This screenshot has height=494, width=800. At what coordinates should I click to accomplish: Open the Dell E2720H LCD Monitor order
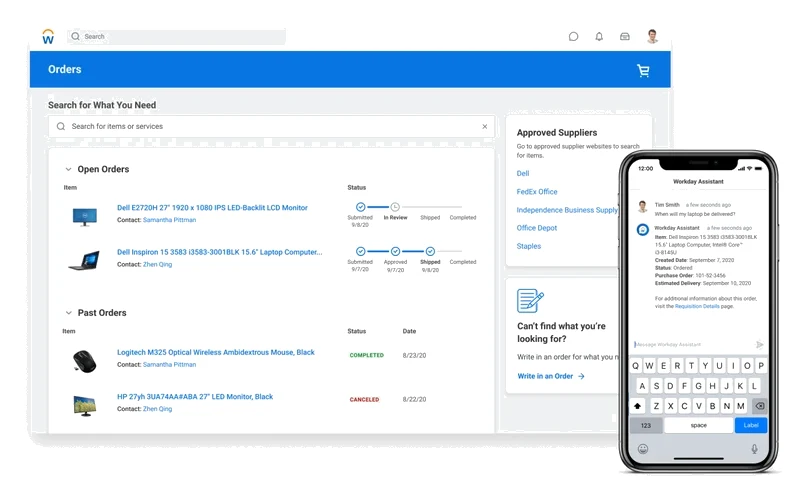point(212,208)
